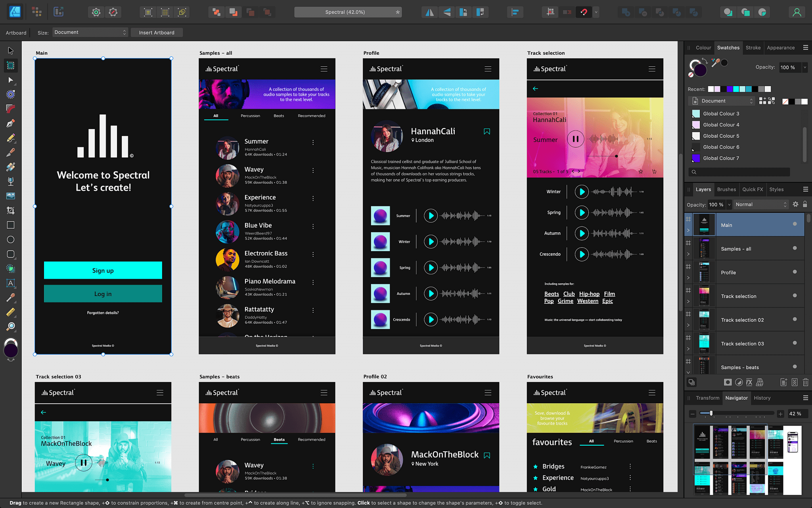The width and height of the screenshot is (812, 508).
Task: Select the Crop tool
Action: point(11,210)
